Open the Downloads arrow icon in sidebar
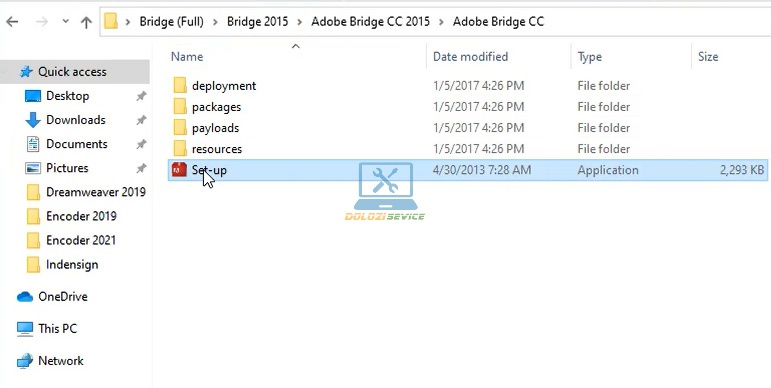The height and width of the screenshot is (388, 771). (33, 120)
